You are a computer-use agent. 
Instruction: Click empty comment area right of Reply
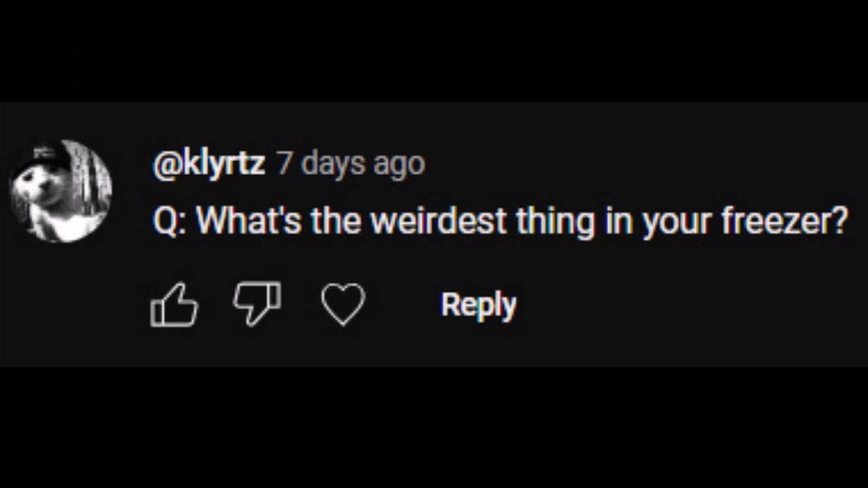point(678,305)
